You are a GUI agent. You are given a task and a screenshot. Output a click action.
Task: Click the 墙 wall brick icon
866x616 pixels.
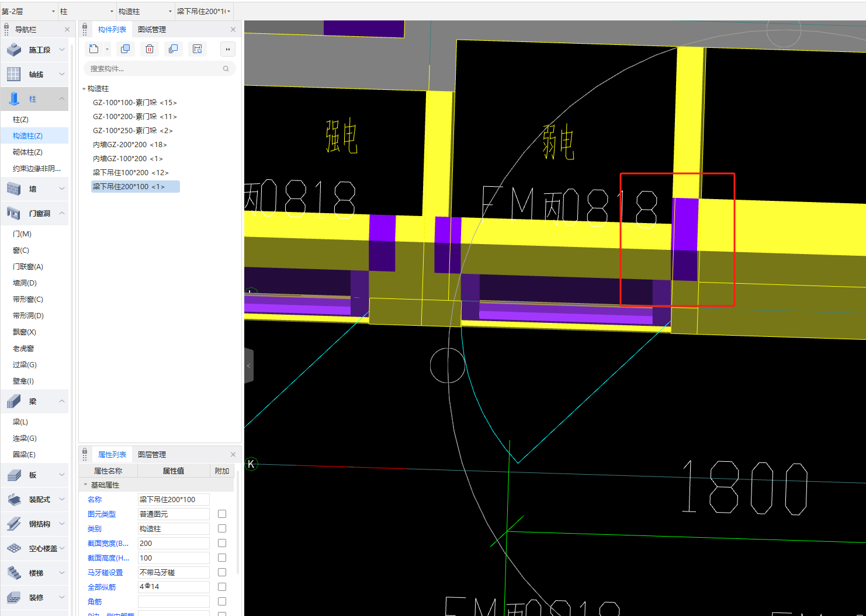[14, 189]
